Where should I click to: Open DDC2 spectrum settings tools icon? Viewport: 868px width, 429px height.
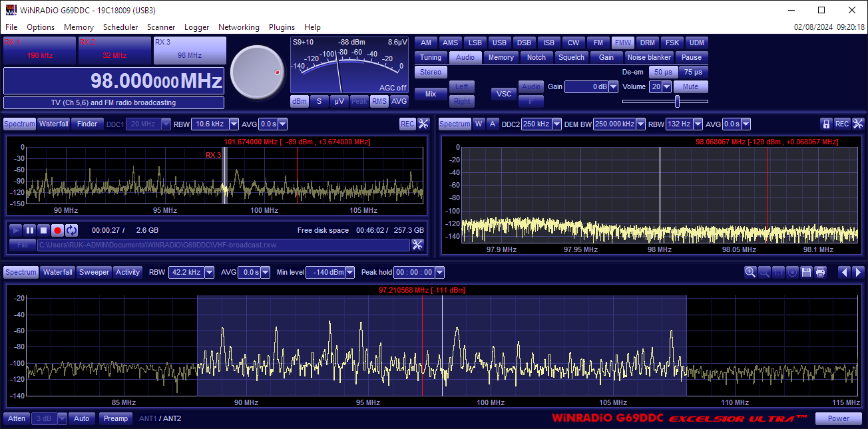coord(858,124)
